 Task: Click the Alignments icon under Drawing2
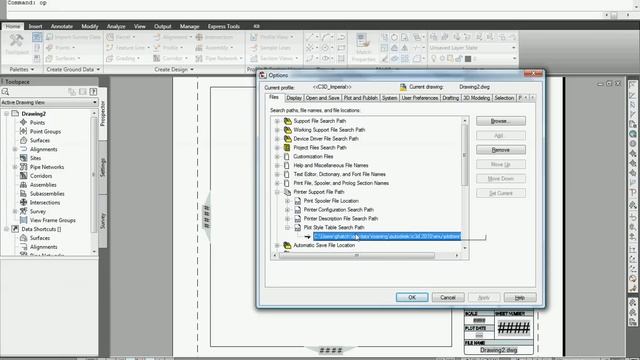(24, 149)
